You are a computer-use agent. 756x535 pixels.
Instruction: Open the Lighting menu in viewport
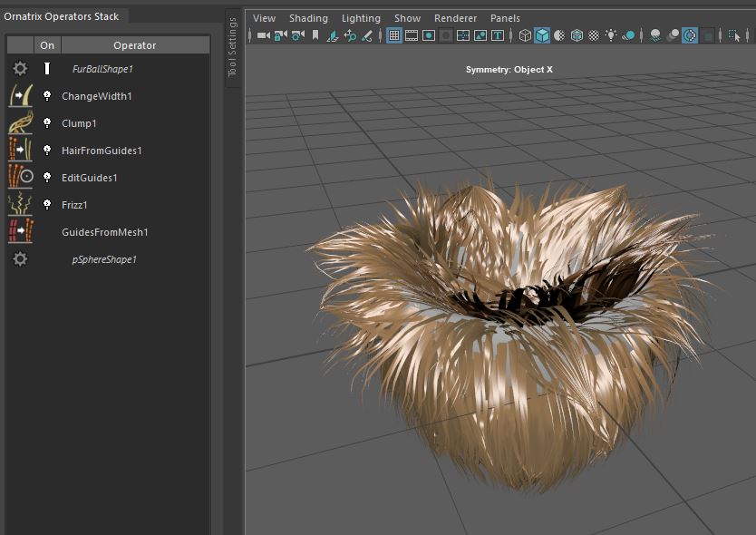point(361,18)
